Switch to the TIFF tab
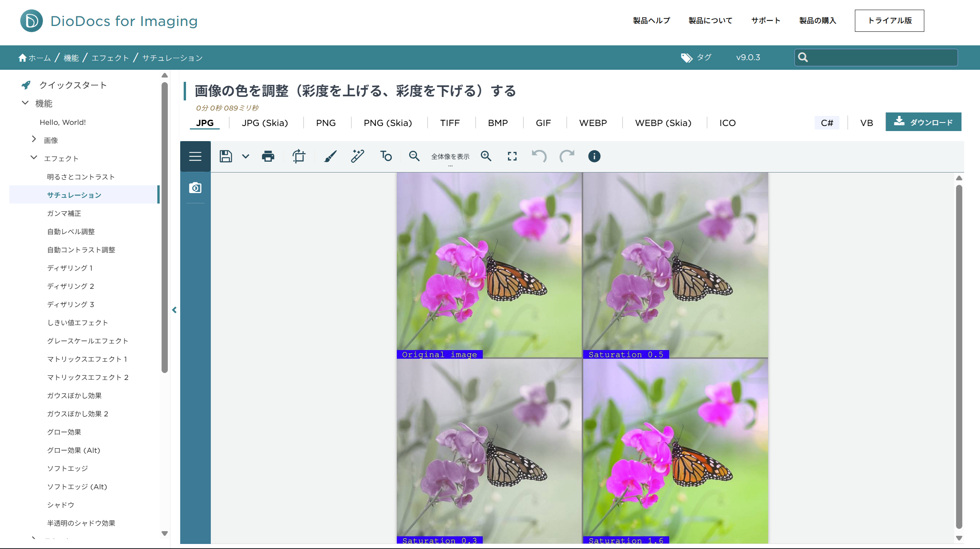980x549 pixels. pyautogui.click(x=450, y=123)
